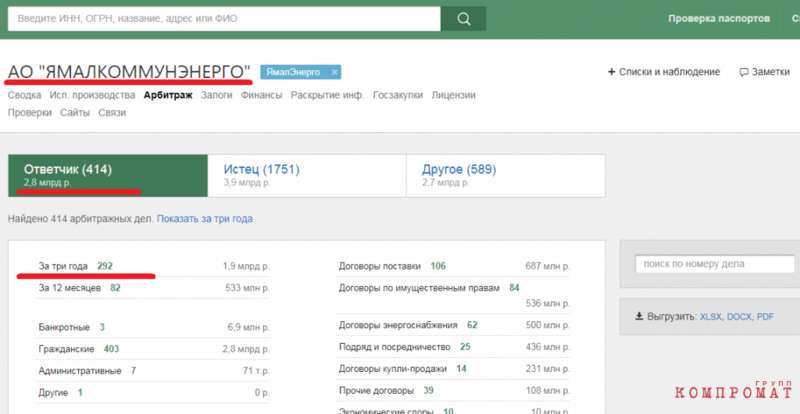Focus the ИНН, ОГРН search field
This screenshot has width=800, height=414.
[x=224, y=19]
